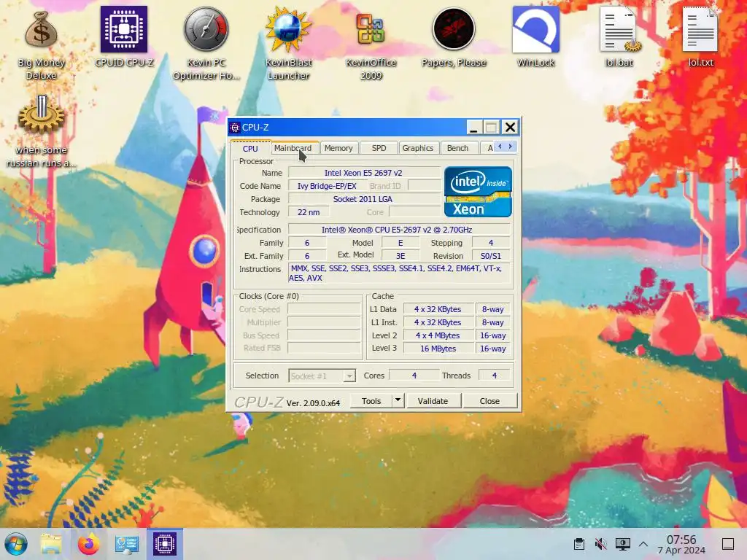747x560 pixels.
Task: Select the Kevin PC Optimizer desktop icon
Action: [206, 44]
